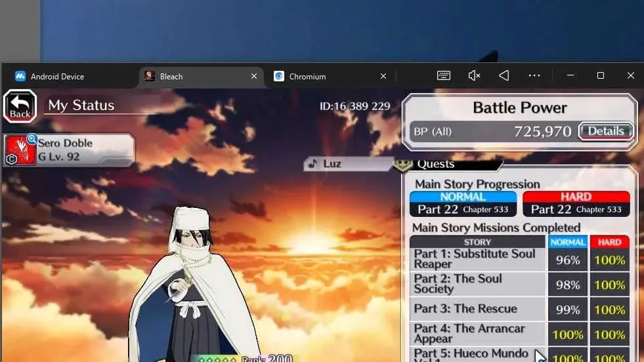
Task: Click Part 4 normal 100% value
Action: [568, 335]
